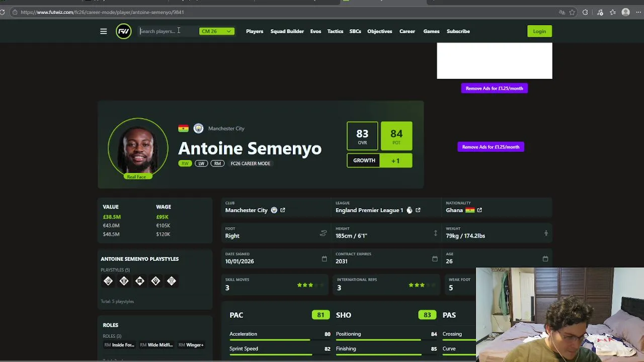Add page to favorites with star icon
The width and height of the screenshot is (644, 362).
(572, 12)
